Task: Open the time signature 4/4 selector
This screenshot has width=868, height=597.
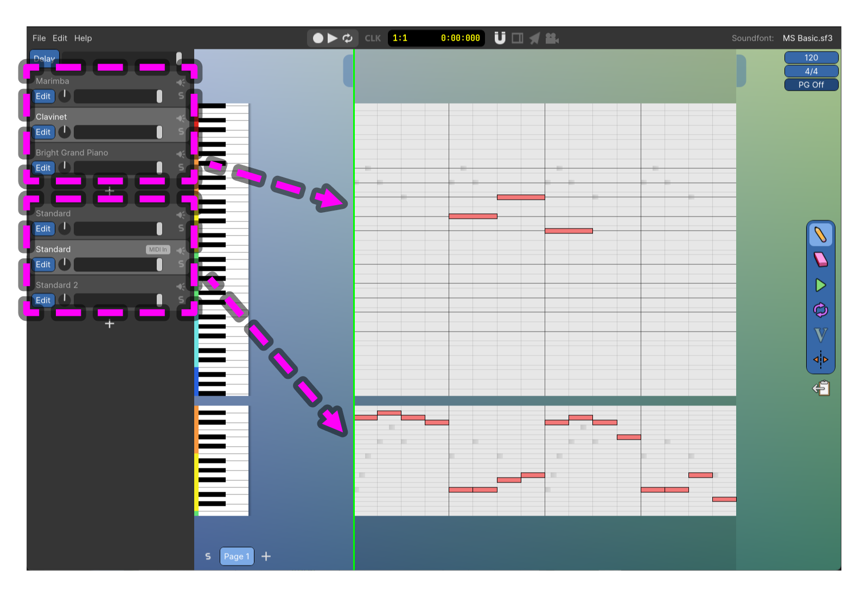Action: [x=810, y=71]
